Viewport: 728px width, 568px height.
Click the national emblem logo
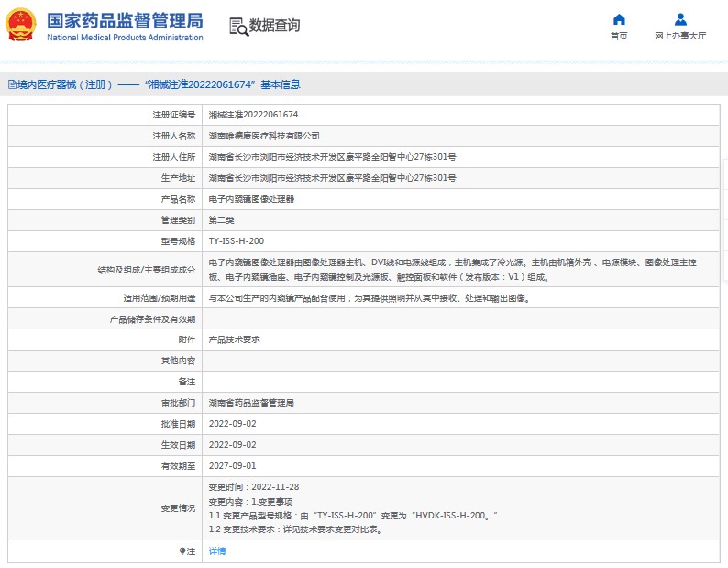pyautogui.click(x=20, y=25)
